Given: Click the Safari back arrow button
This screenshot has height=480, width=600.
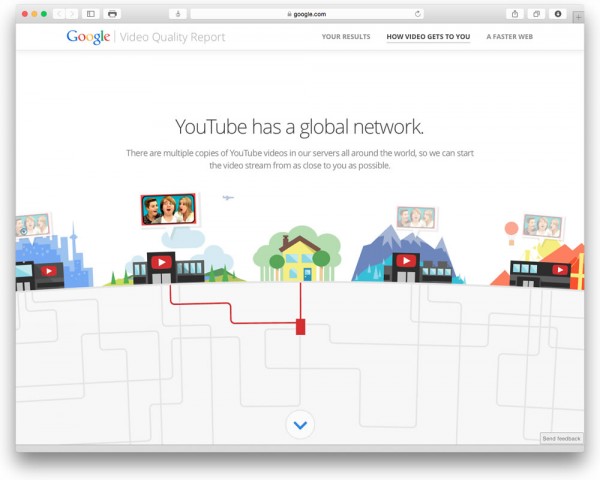Looking at the screenshot, I should [x=59, y=14].
